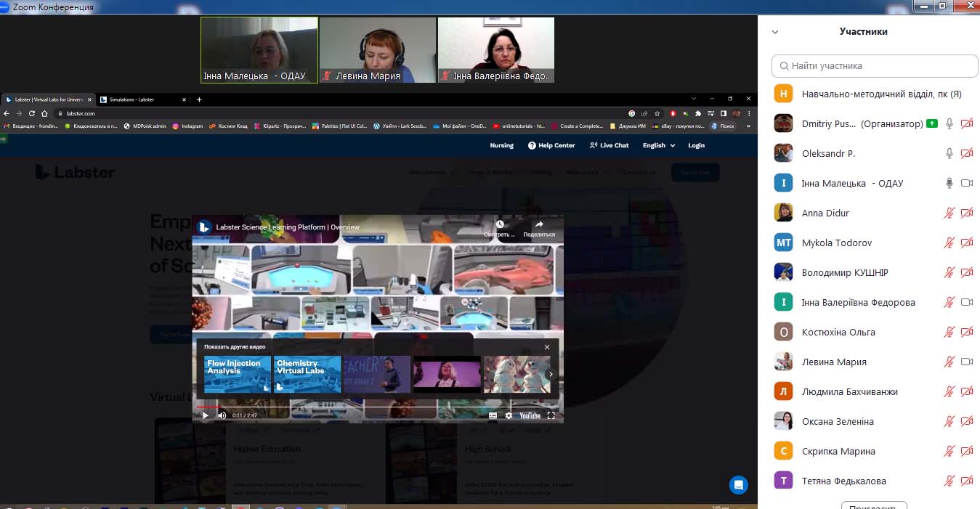Click Інна Малецька - ОДАУ camera icon
Screen dimensions: 980x509
pyautogui.click(x=966, y=183)
